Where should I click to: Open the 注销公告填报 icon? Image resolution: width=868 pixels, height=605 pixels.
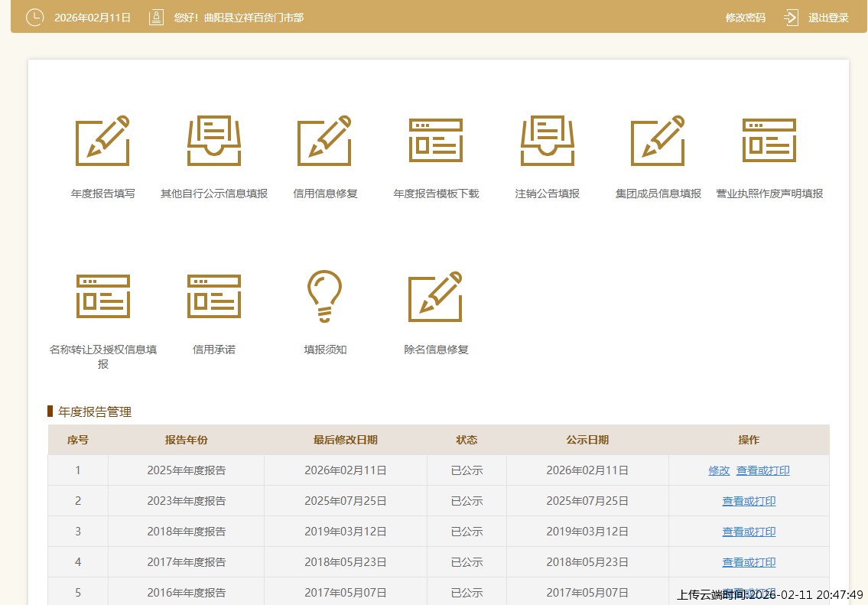(547, 141)
